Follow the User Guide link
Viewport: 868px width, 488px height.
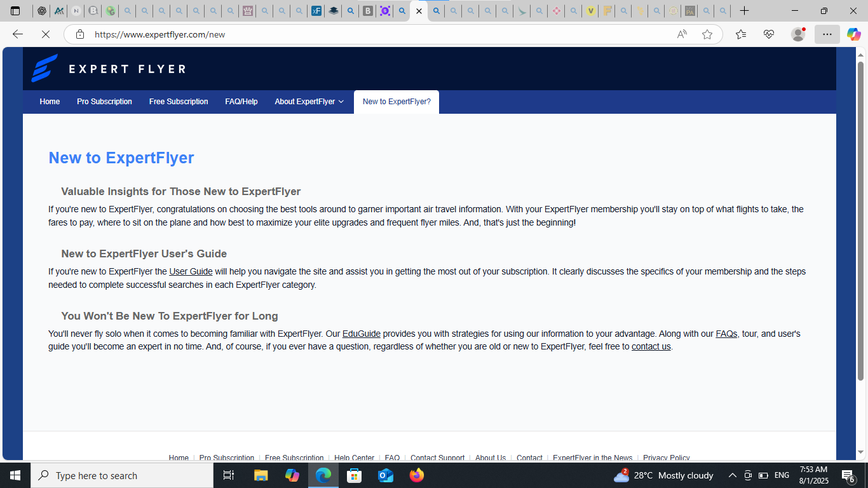[191, 271]
